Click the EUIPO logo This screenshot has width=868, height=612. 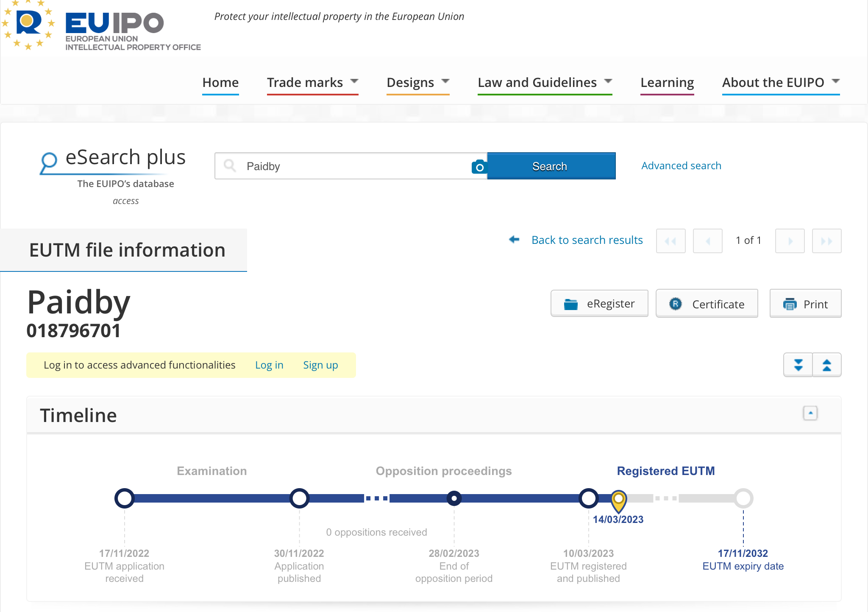[x=102, y=26]
